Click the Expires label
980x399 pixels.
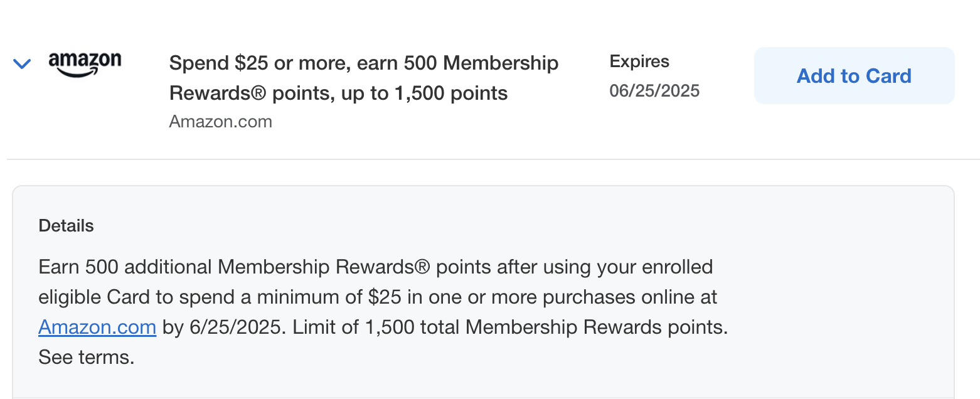coord(639,61)
